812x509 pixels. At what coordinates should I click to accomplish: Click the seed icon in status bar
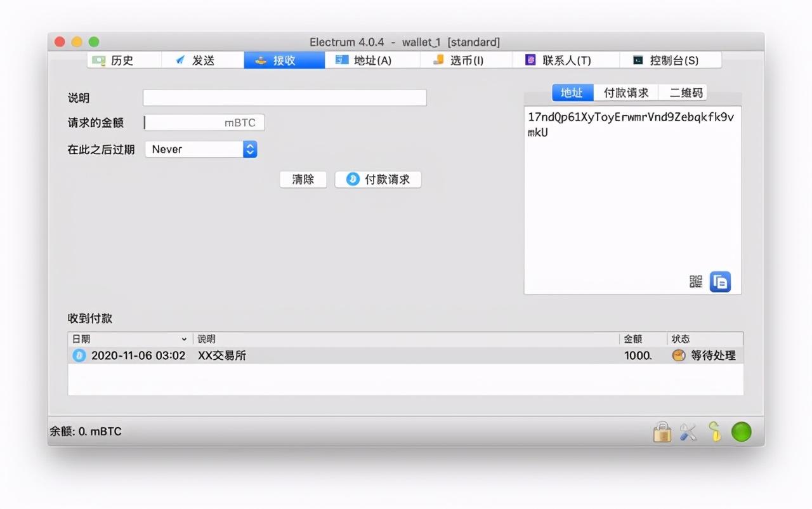[714, 432]
